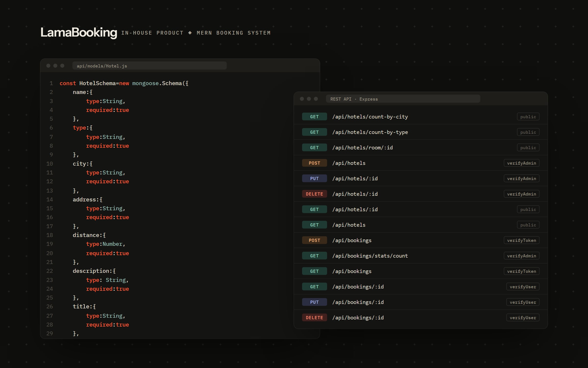Click the type:{ field on line 6
This screenshot has height=368, width=588.
pyautogui.click(x=83, y=128)
